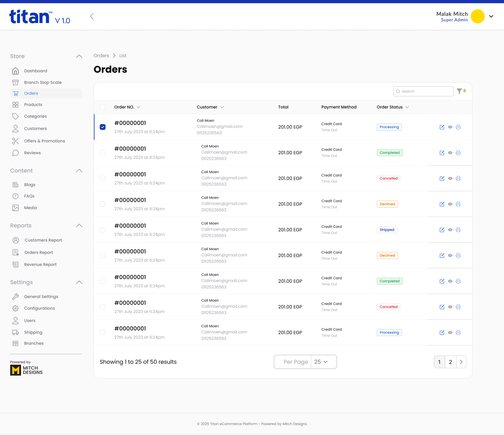This screenshot has height=435, width=504.
Task: Toggle the select-all checkbox in table header
Action: click(103, 107)
